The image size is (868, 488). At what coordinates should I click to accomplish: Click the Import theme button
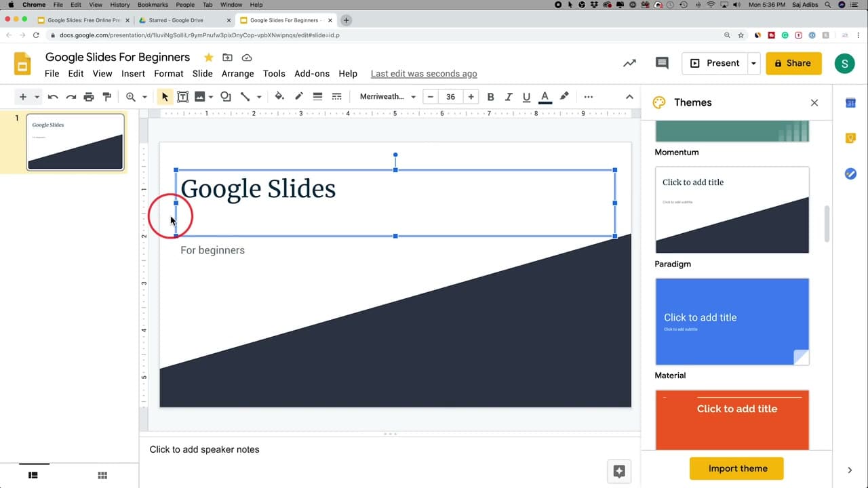pyautogui.click(x=736, y=468)
